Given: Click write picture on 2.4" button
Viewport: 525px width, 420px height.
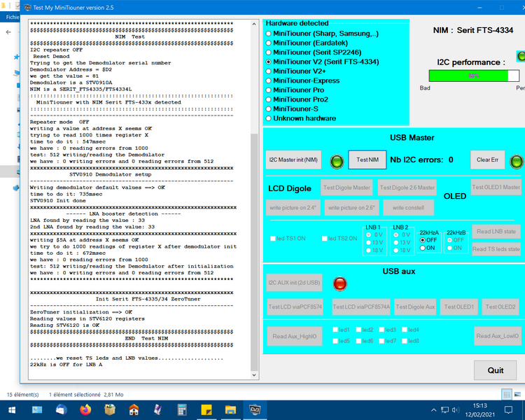Looking at the screenshot, I should [x=293, y=208].
